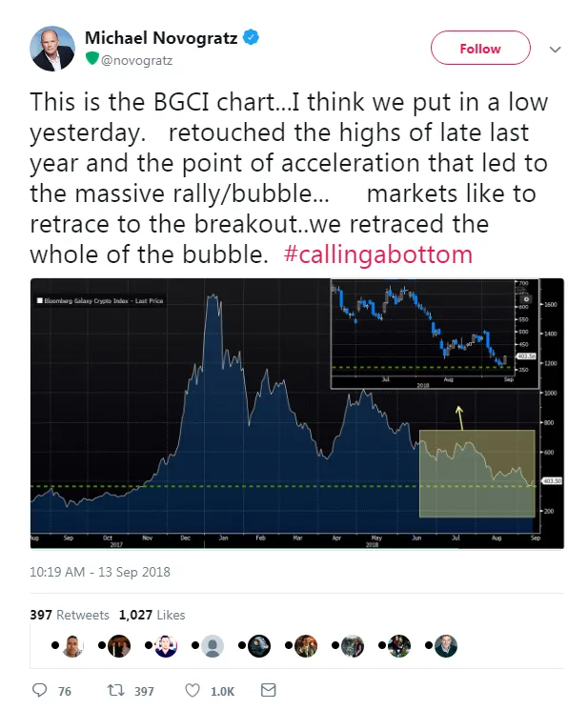Click the envelope direct message icon
This screenshot has height=710, width=588.
coord(269,690)
